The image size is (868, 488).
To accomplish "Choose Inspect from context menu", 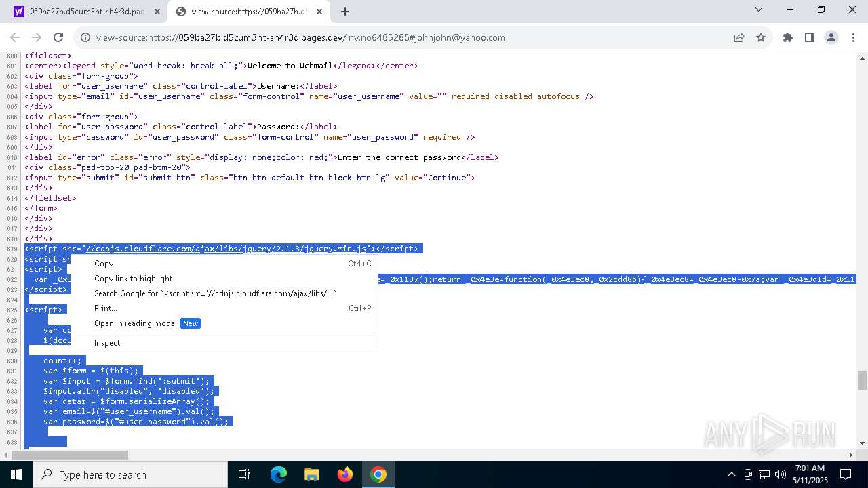I will (x=224, y=343).
